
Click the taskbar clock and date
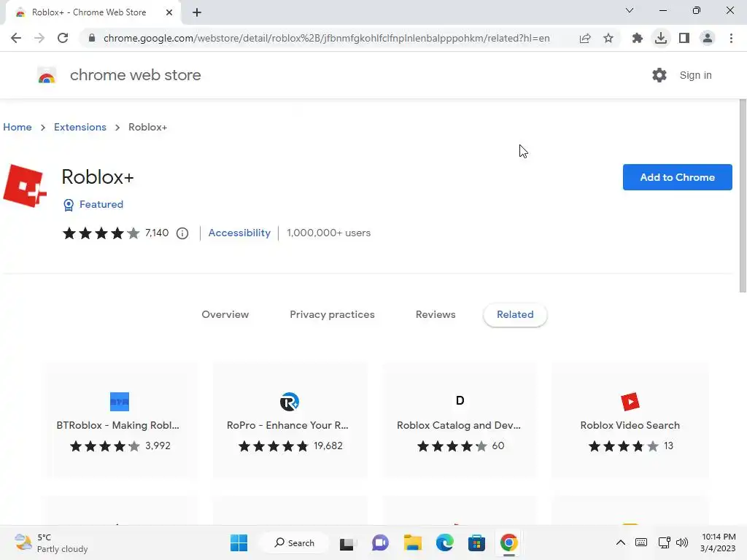tap(718, 542)
